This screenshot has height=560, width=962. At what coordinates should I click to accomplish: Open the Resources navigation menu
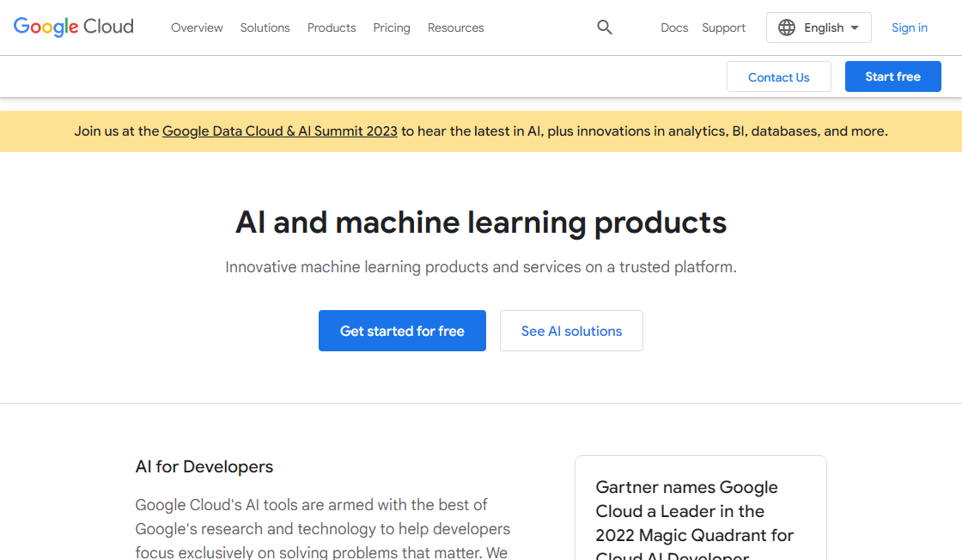tap(455, 27)
